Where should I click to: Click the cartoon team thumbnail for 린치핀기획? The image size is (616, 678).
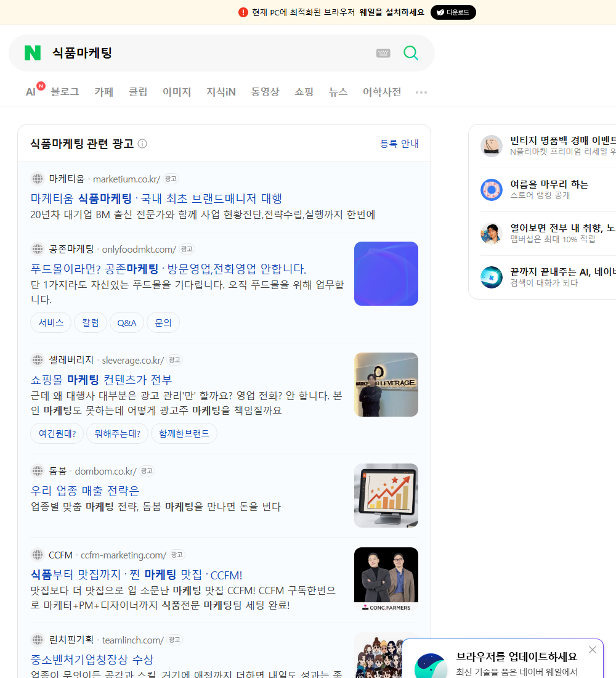click(x=378, y=656)
